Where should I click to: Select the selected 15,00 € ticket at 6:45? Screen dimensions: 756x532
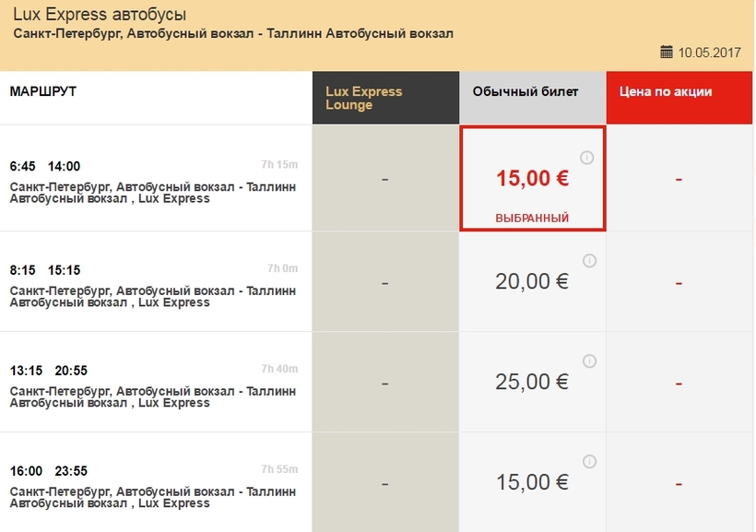coord(533,179)
